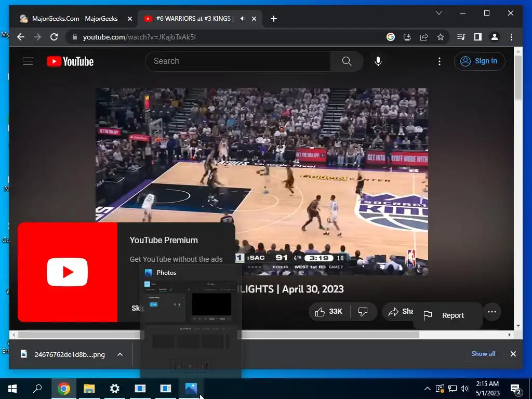Go forward using browser forward arrow
This screenshot has height=399, width=532.
tap(37, 37)
